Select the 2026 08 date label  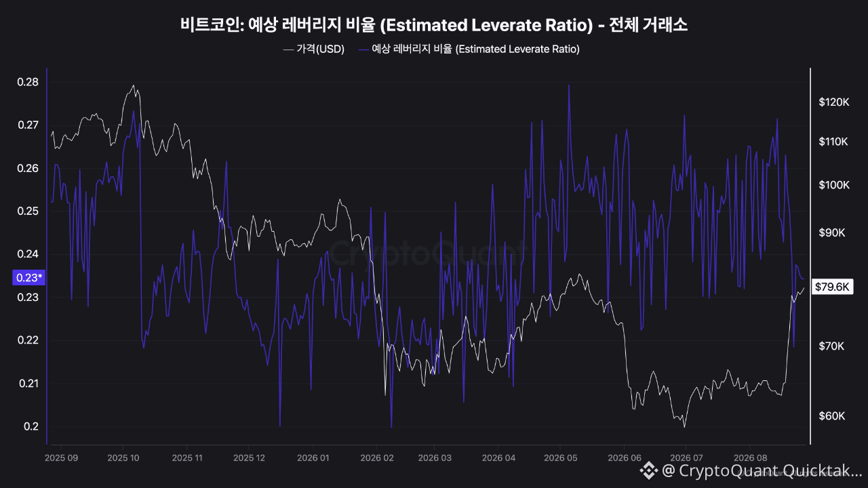pyautogui.click(x=750, y=458)
